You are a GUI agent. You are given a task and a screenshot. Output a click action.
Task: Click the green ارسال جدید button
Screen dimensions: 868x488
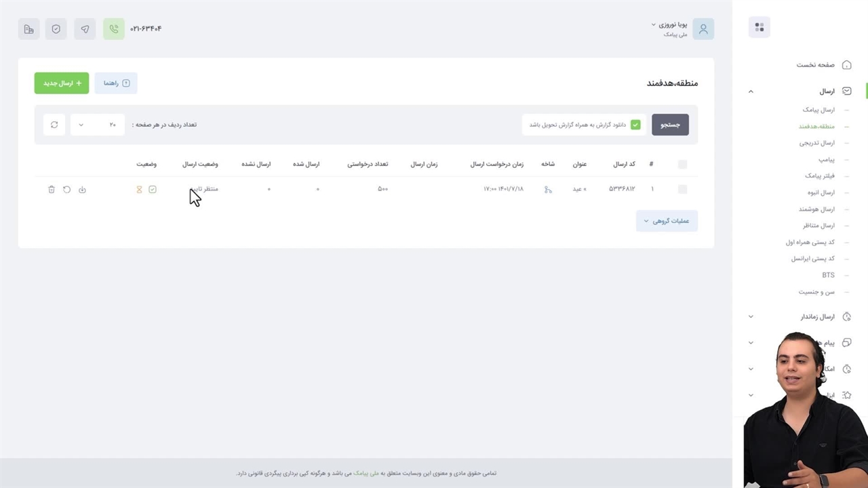click(x=62, y=83)
